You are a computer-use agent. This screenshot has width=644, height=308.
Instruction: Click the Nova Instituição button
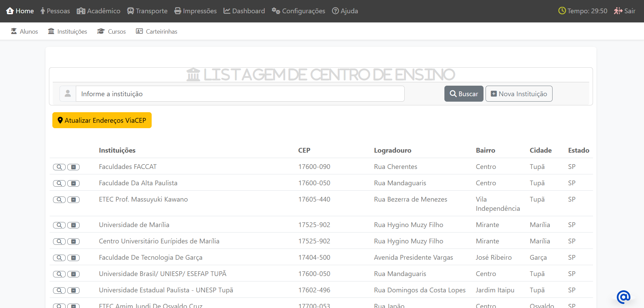(x=519, y=94)
